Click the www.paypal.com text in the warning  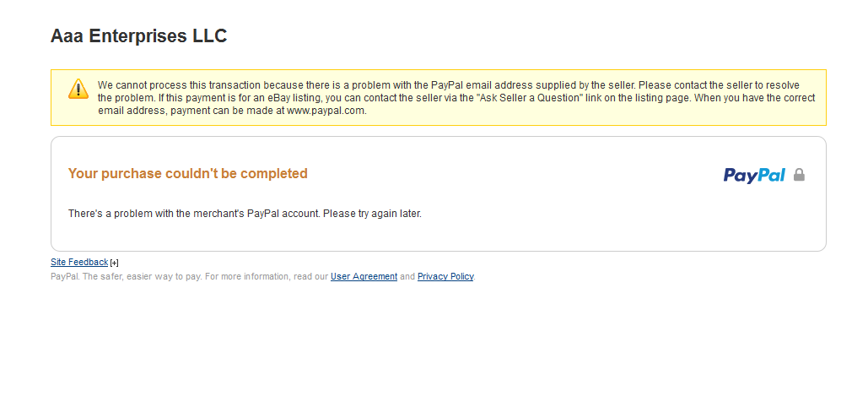coord(326,111)
